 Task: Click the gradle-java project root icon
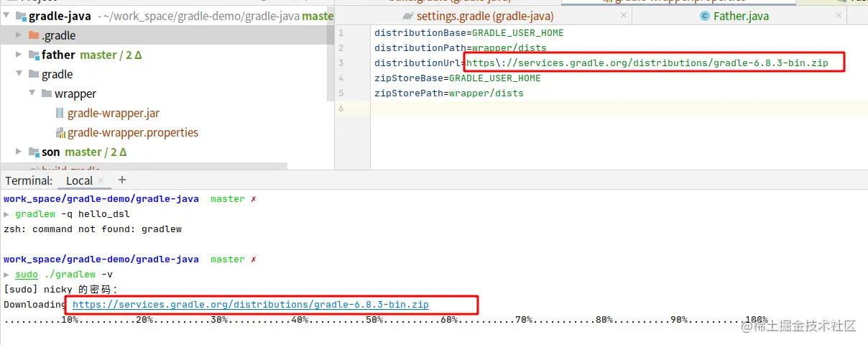point(21,16)
